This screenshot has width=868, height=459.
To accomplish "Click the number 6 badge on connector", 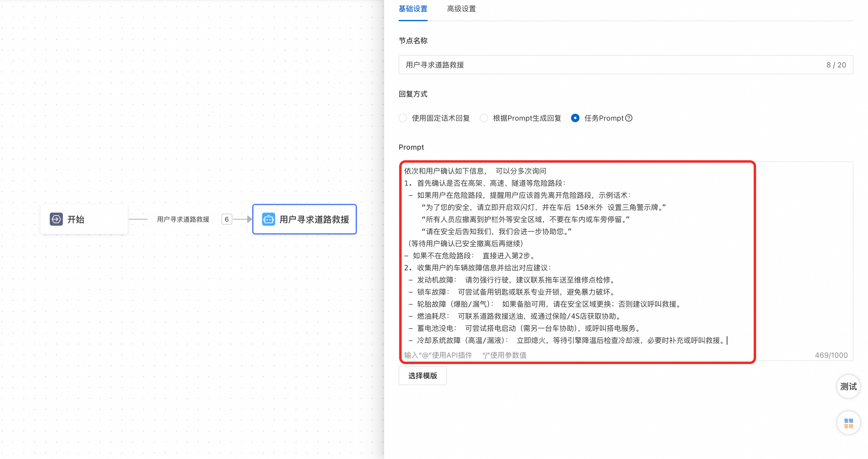I will (x=227, y=220).
